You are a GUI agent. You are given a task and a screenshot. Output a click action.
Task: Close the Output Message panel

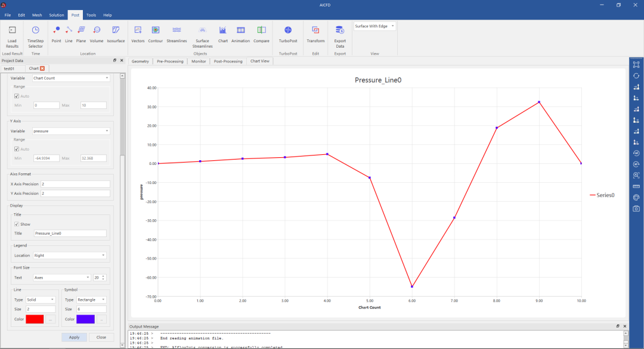tap(625, 326)
